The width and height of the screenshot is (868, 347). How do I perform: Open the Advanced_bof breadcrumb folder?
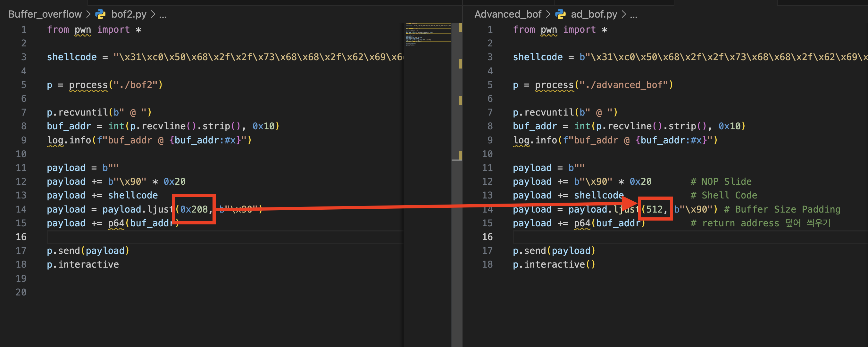pyautogui.click(x=507, y=14)
